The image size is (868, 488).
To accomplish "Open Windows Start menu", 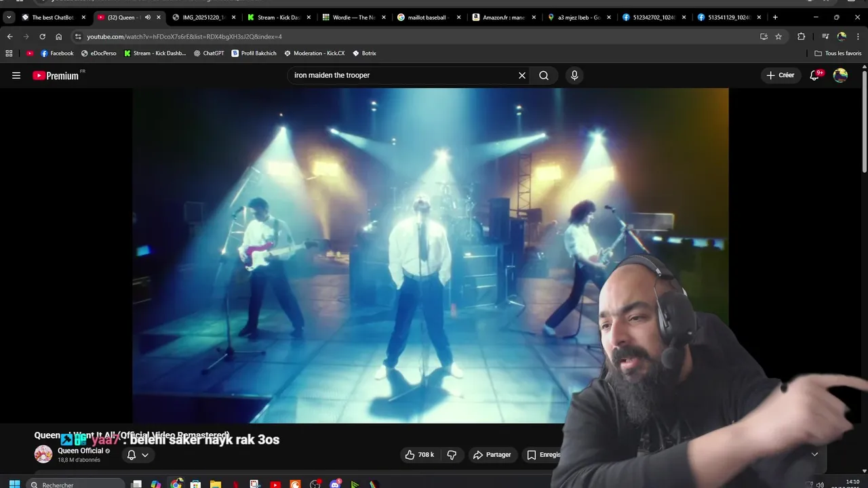I will click(x=14, y=484).
